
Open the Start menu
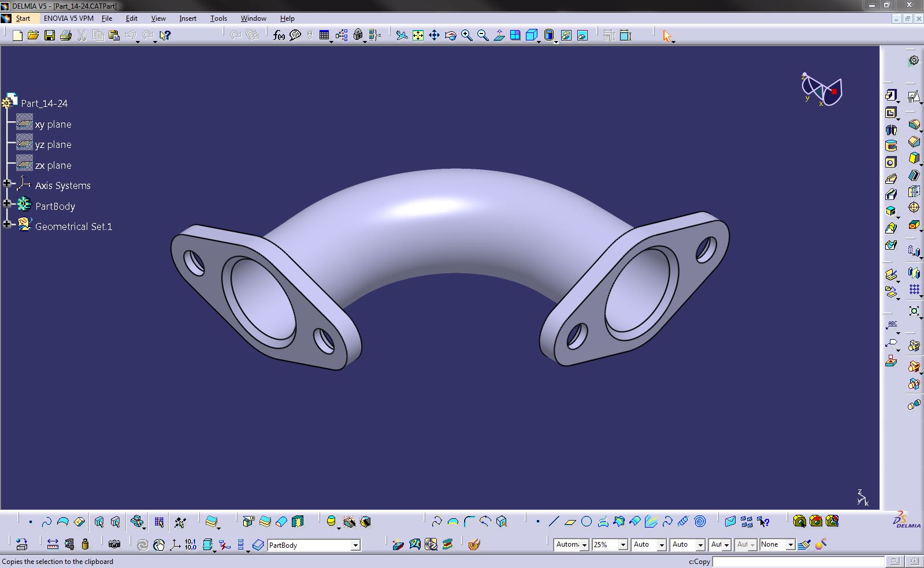[23, 18]
